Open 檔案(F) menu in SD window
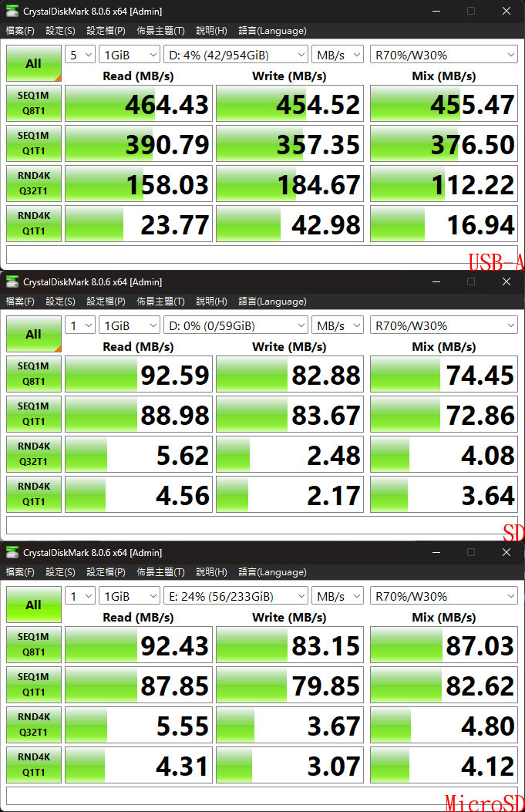 [x=20, y=302]
